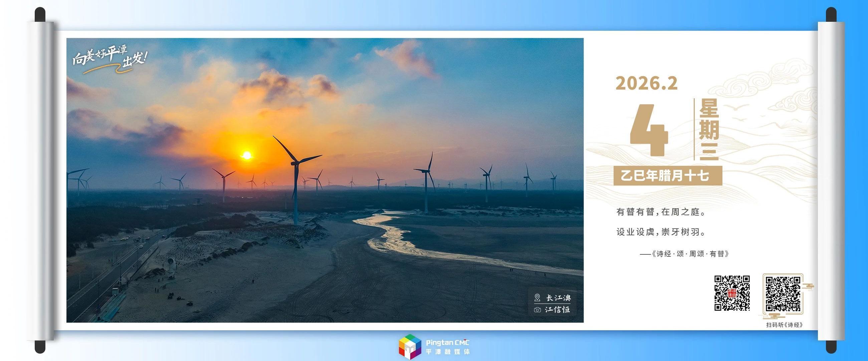This screenshot has height=361, width=868.
Task: Click the photographer name 江信恒
Action: (x=558, y=310)
